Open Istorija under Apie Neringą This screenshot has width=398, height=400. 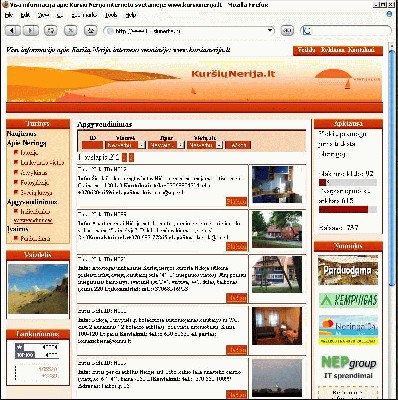pyautogui.click(x=29, y=153)
